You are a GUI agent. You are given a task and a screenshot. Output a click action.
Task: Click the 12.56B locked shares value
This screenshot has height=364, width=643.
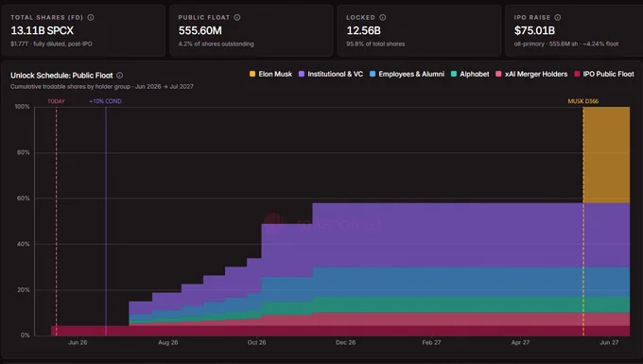[364, 31]
